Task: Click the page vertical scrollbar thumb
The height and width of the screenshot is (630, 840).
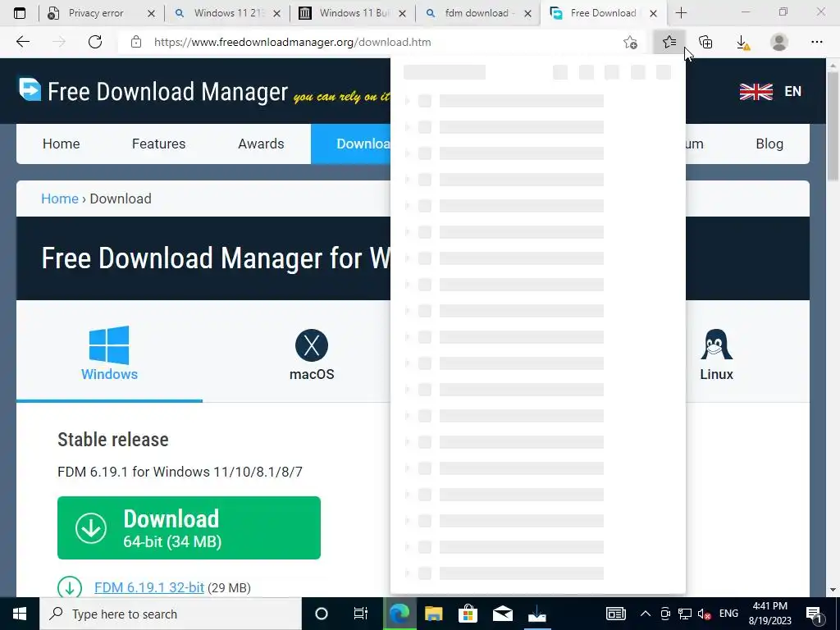Action: 833,126
